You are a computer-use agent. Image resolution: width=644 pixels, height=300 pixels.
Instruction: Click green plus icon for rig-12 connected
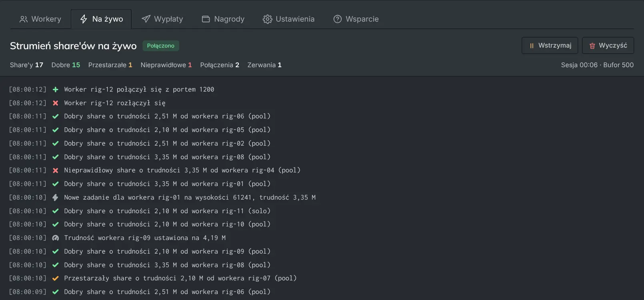click(x=56, y=90)
